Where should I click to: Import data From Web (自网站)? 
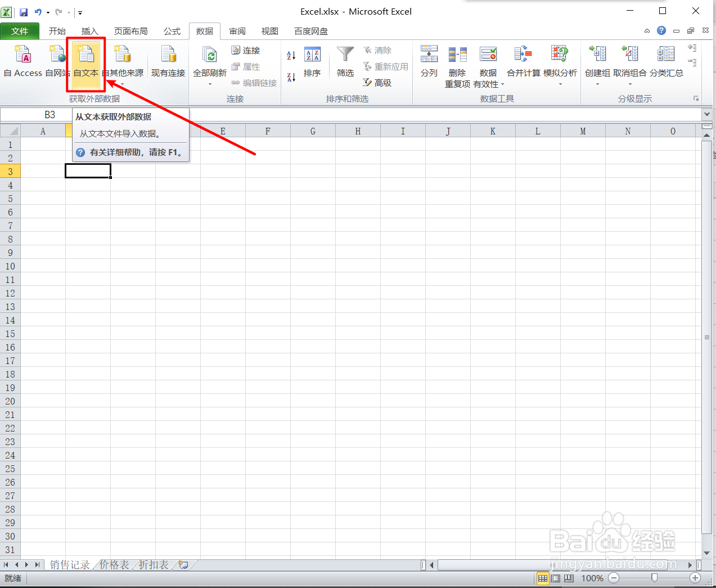coord(57,61)
